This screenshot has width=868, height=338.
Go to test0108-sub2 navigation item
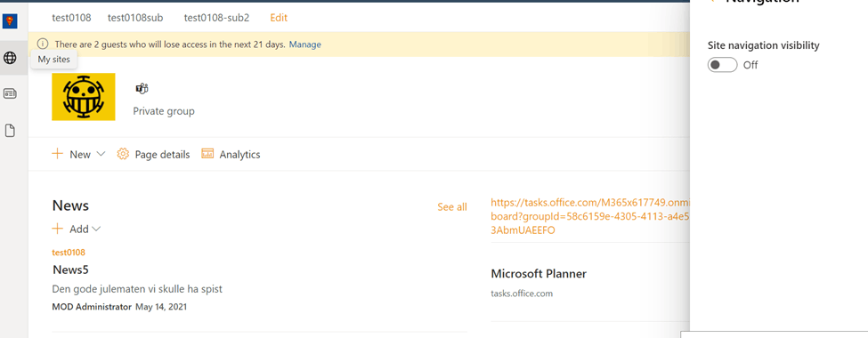click(217, 18)
